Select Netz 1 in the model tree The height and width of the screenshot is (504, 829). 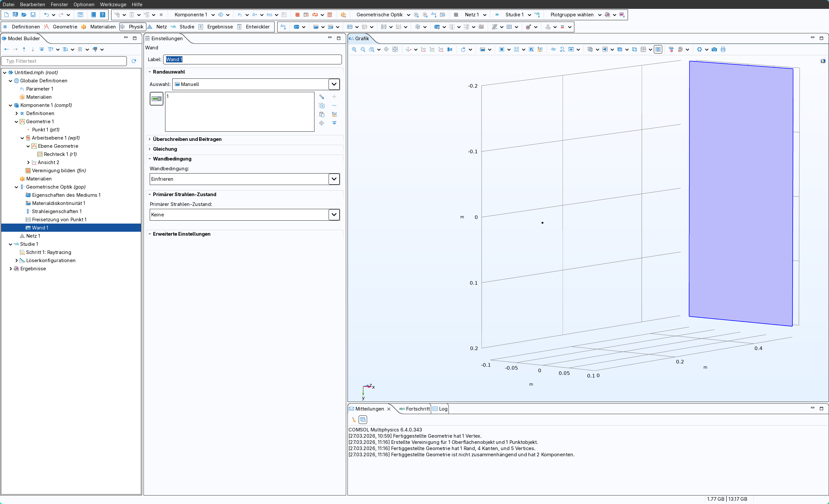click(x=33, y=236)
